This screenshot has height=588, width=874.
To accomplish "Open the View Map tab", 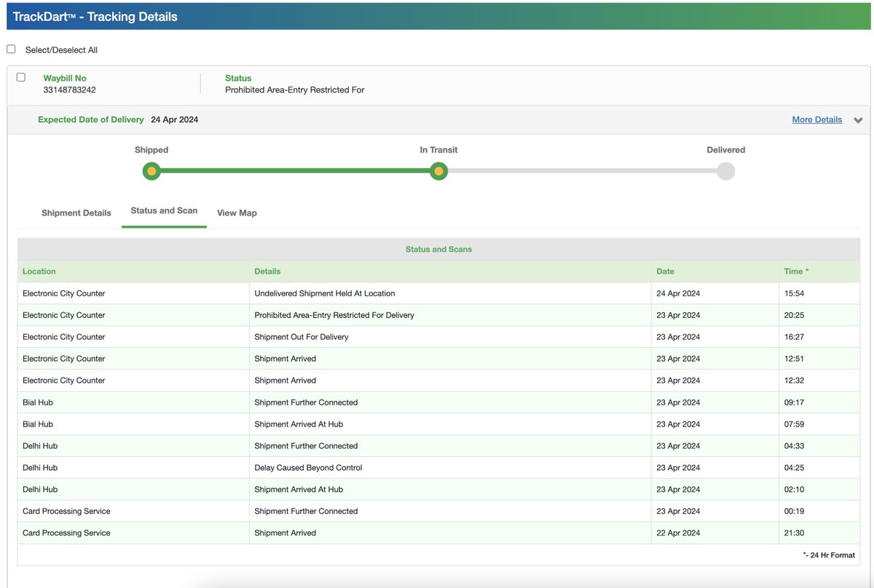I will (x=237, y=213).
